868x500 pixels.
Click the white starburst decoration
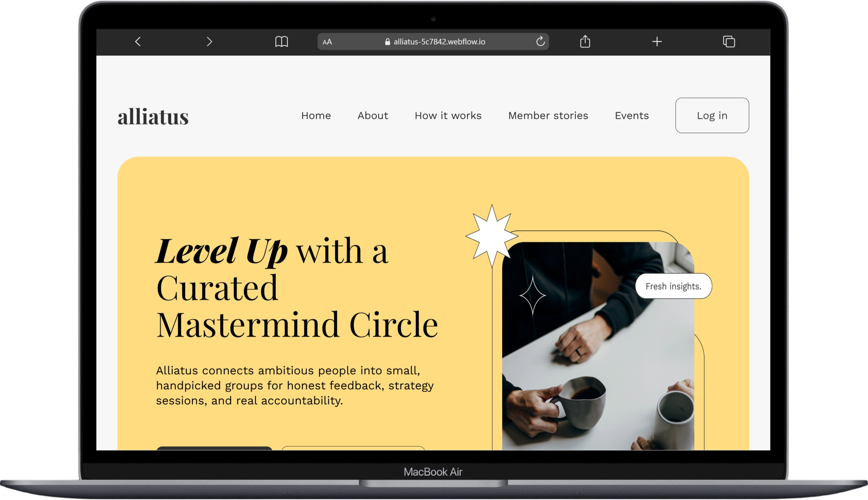point(492,236)
